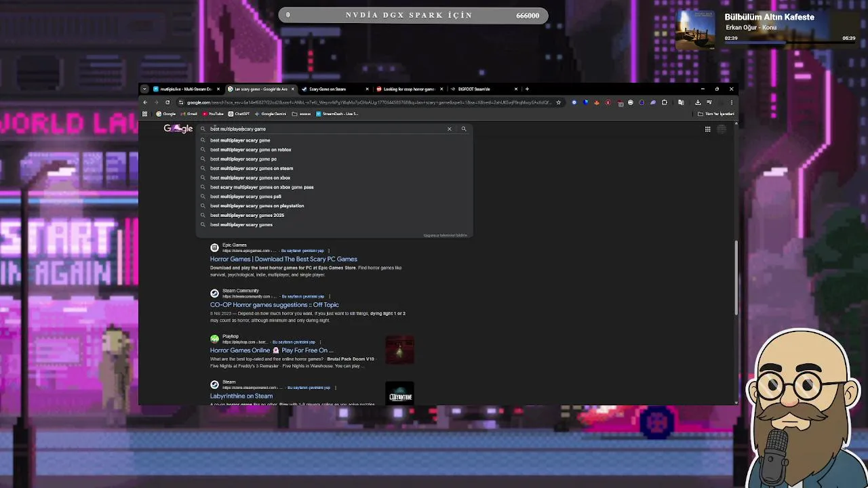Translate the Epic Games result page

point(302,251)
